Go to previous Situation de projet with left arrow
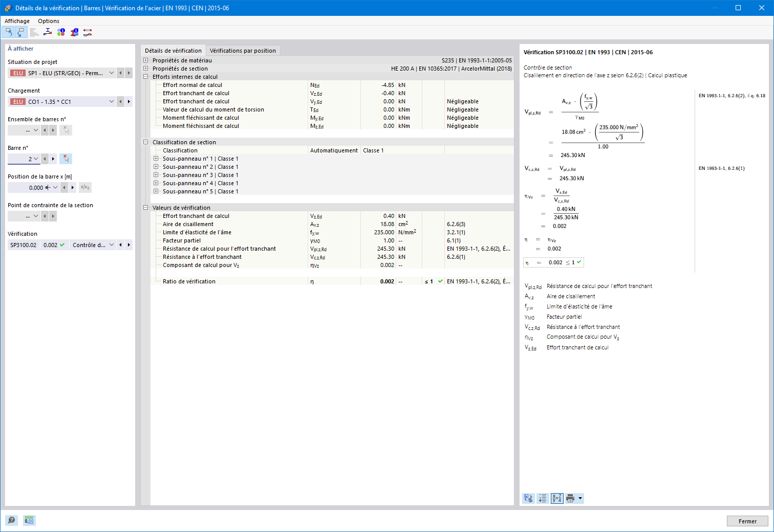The width and height of the screenshot is (774, 532). click(x=121, y=73)
